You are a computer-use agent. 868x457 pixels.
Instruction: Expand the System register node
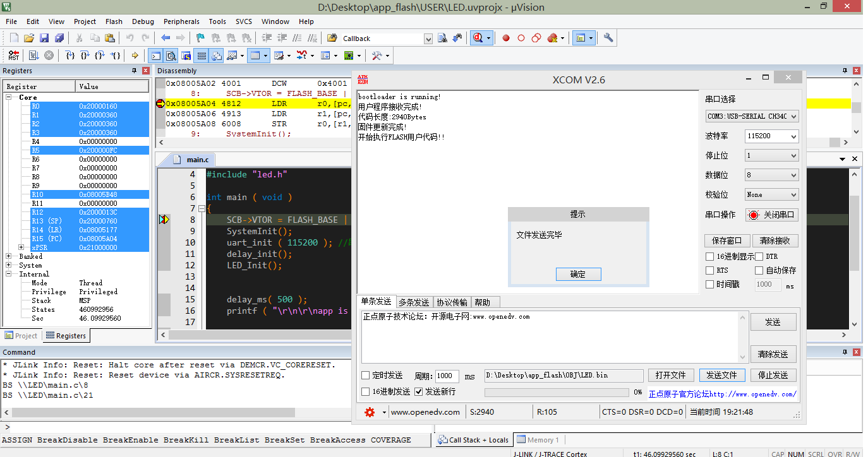[9, 265]
